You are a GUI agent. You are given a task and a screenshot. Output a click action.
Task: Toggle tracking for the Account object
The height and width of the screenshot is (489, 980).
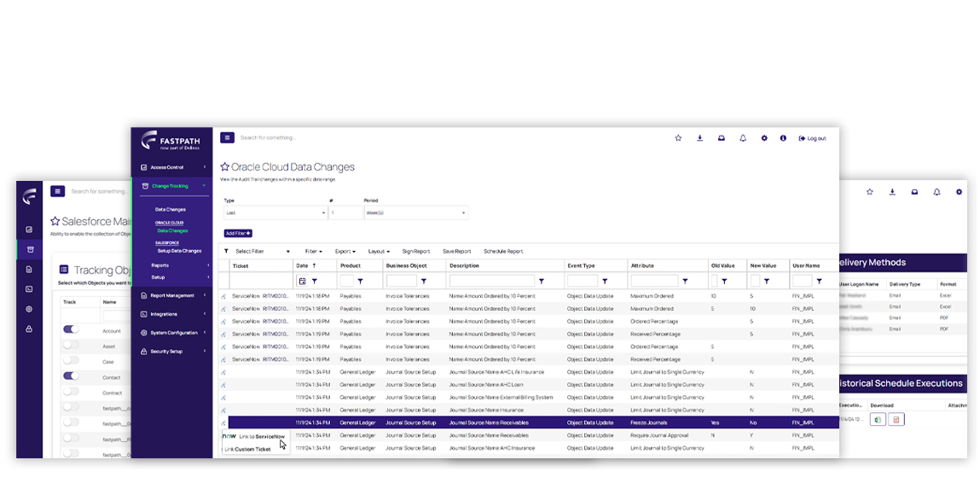pos(72,329)
